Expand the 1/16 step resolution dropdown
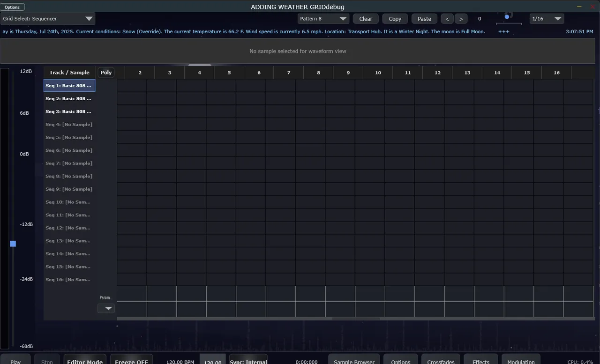The height and width of the screenshot is (364, 600). point(547,19)
